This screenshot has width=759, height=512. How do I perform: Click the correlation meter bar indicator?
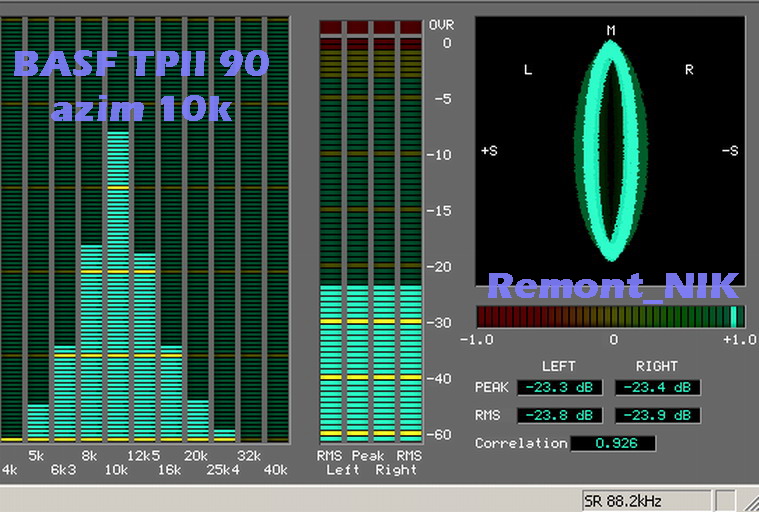tap(610, 317)
